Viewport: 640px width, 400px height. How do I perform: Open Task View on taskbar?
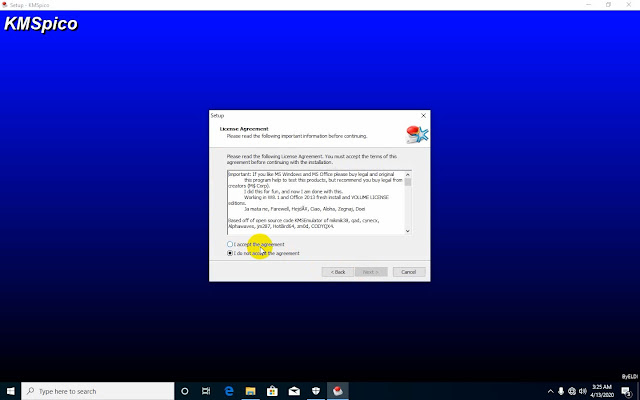[x=206, y=391]
